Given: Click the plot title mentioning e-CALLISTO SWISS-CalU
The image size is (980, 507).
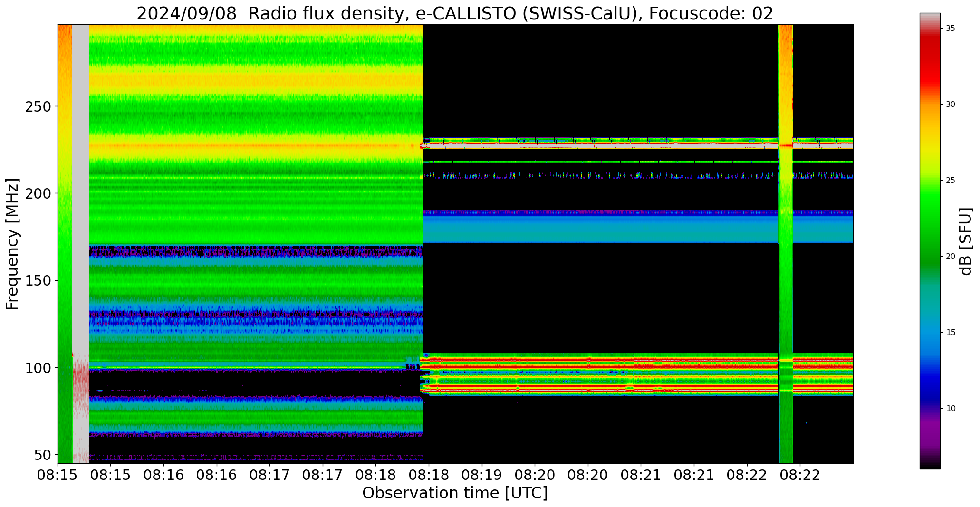Looking at the screenshot, I should 455,13.
